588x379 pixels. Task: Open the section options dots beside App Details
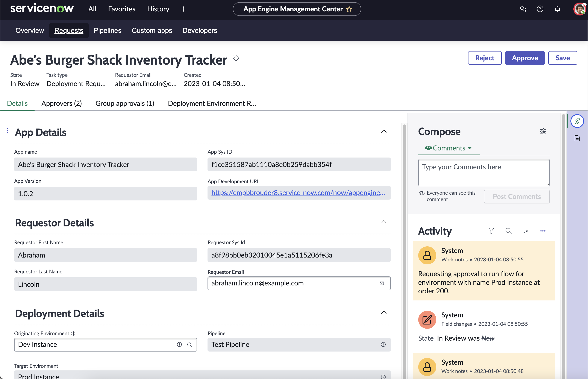(x=7, y=130)
